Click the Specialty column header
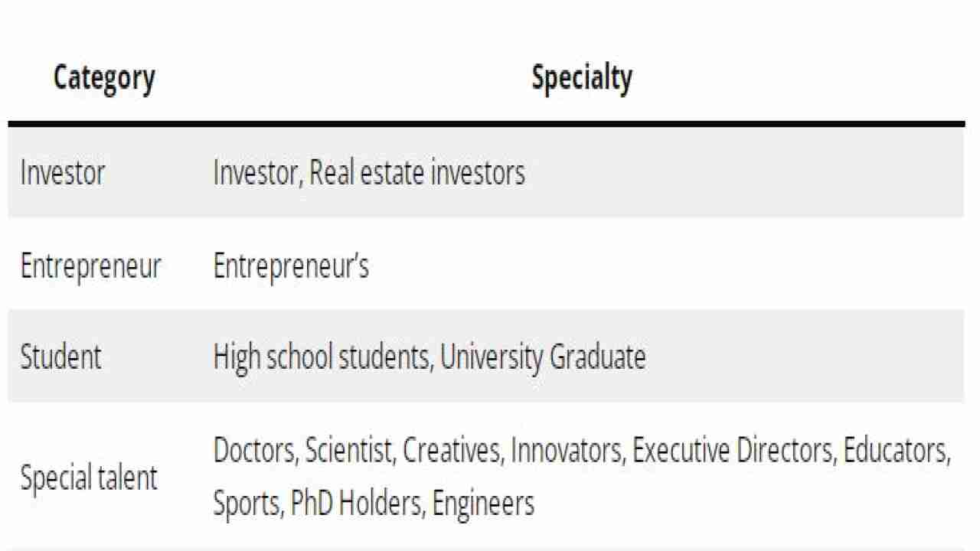Screen dimensions: 980x551 (x=582, y=78)
